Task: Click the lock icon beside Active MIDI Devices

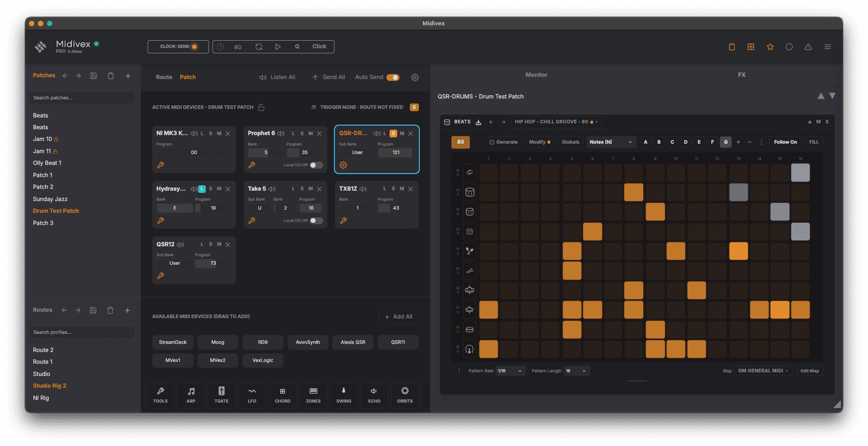Action: click(x=261, y=107)
